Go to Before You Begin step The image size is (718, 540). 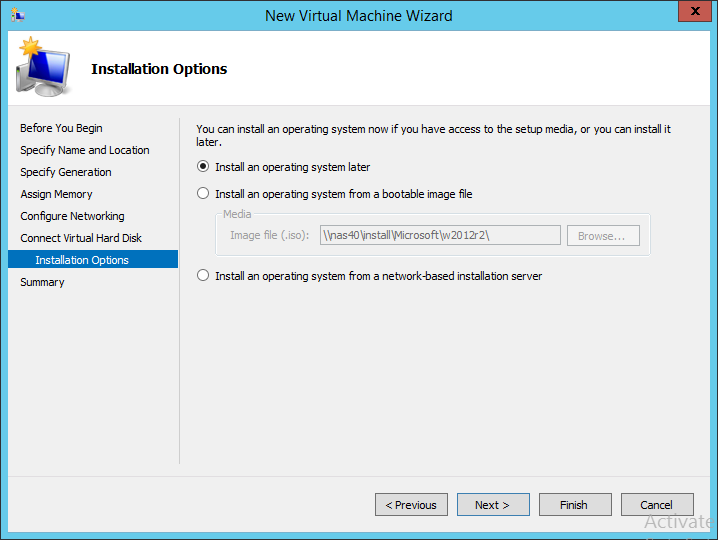tap(61, 128)
